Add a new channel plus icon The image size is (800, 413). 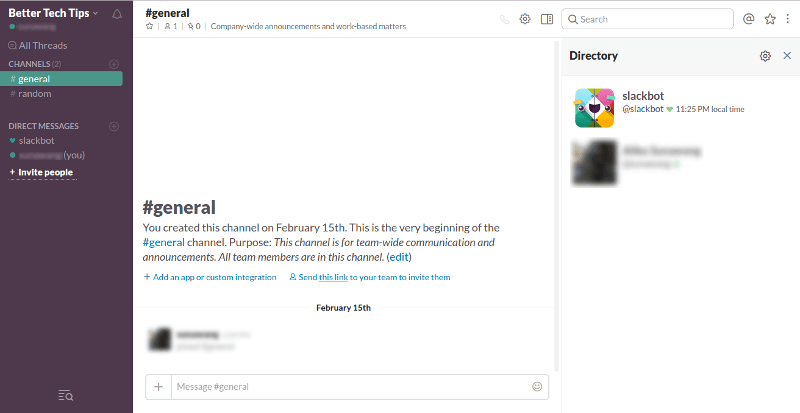[114, 64]
